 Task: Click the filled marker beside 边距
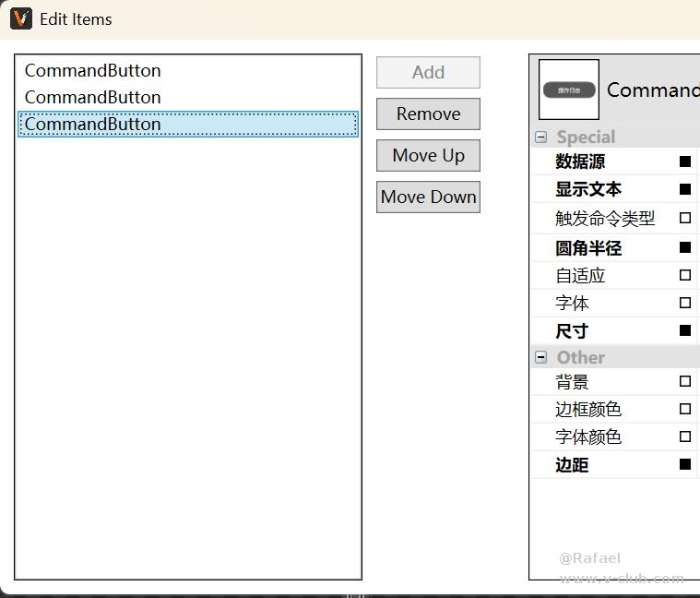pyautogui.click(x=685, y=464)
